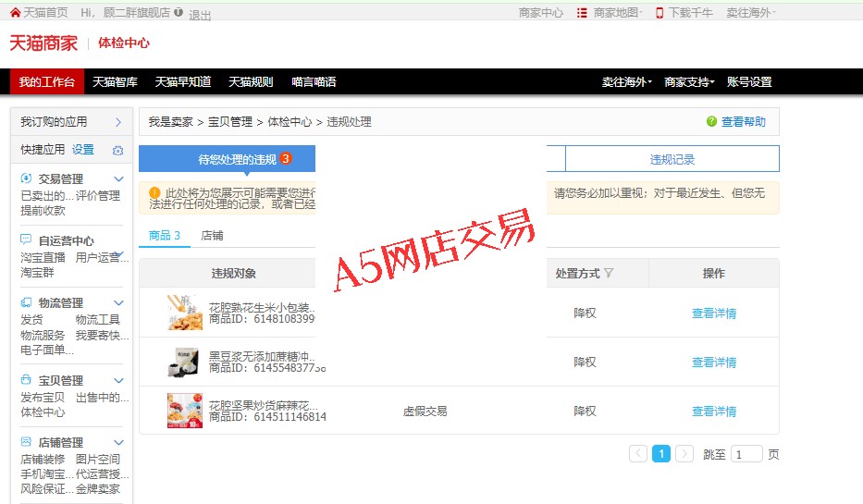Image resolution: width=863 pixels, height=504 pixels.
Task: Click the jump-to page input field
Action: tap(746, 454)
